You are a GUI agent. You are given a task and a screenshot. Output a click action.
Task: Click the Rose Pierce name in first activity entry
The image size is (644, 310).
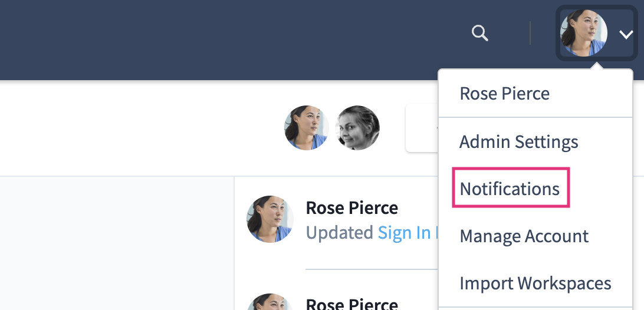point(351,207)
